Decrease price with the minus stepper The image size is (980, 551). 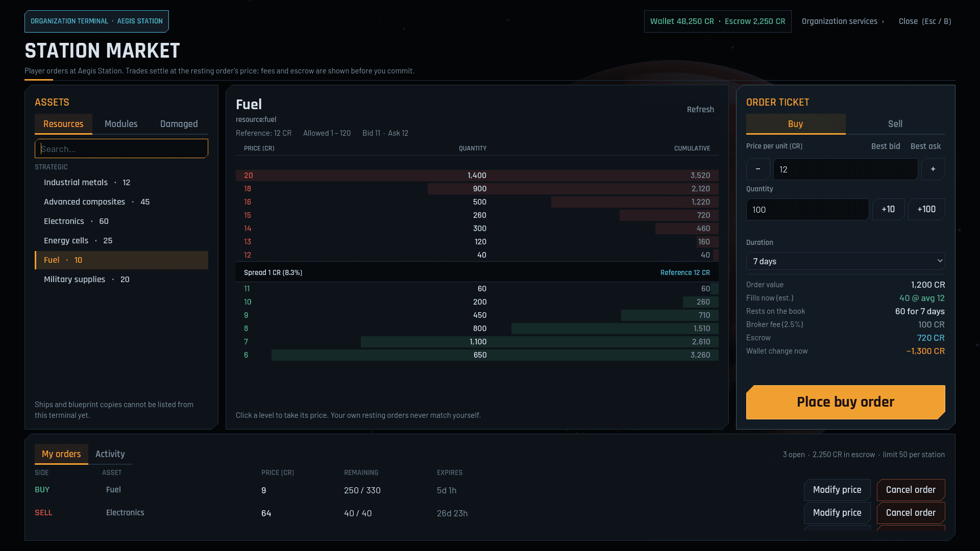[x=758, y=169]
